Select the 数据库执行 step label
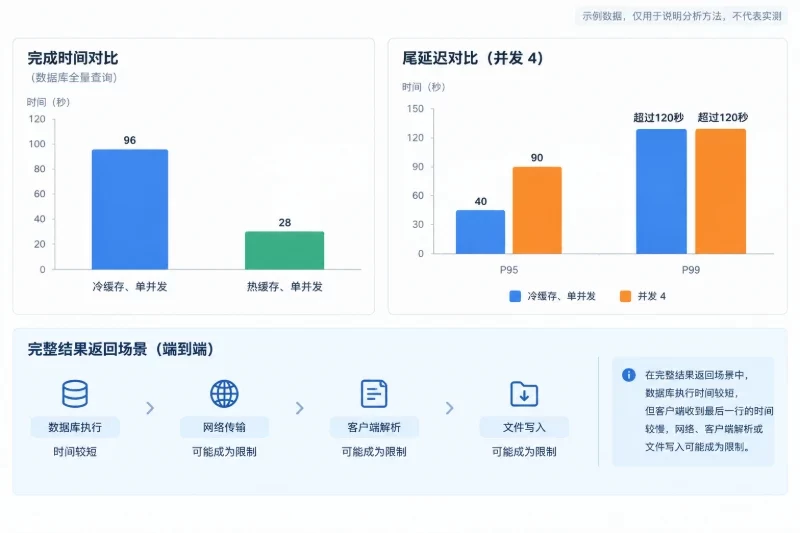The width and height of the screenshot is (800, 533). pyautogui.click(x=75, y=427)
